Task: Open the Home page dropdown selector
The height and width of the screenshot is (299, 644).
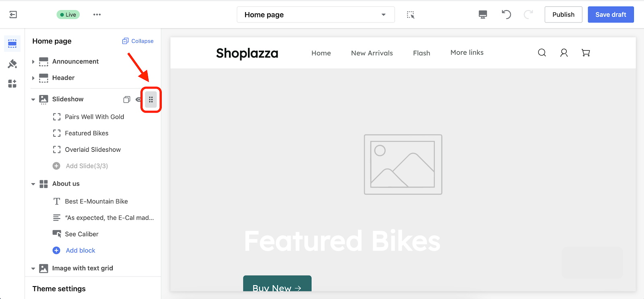Action: click(316, 14)
